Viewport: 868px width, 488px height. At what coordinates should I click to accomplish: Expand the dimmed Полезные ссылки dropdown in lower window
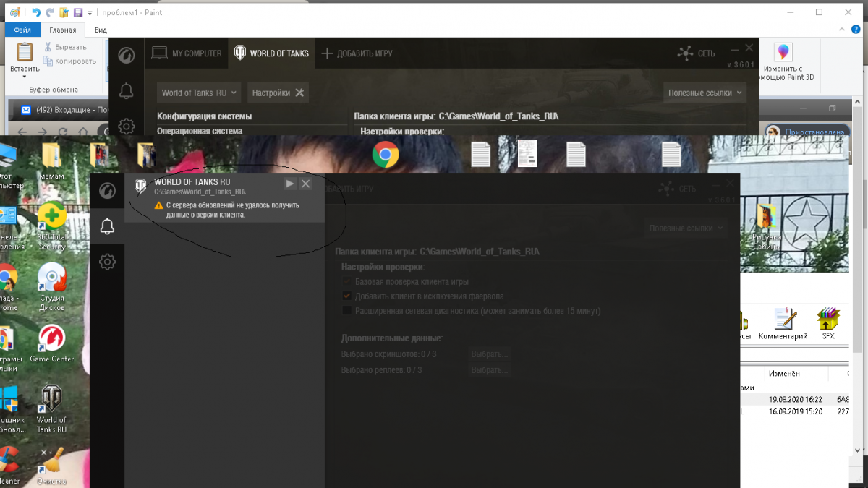point(686,228)
